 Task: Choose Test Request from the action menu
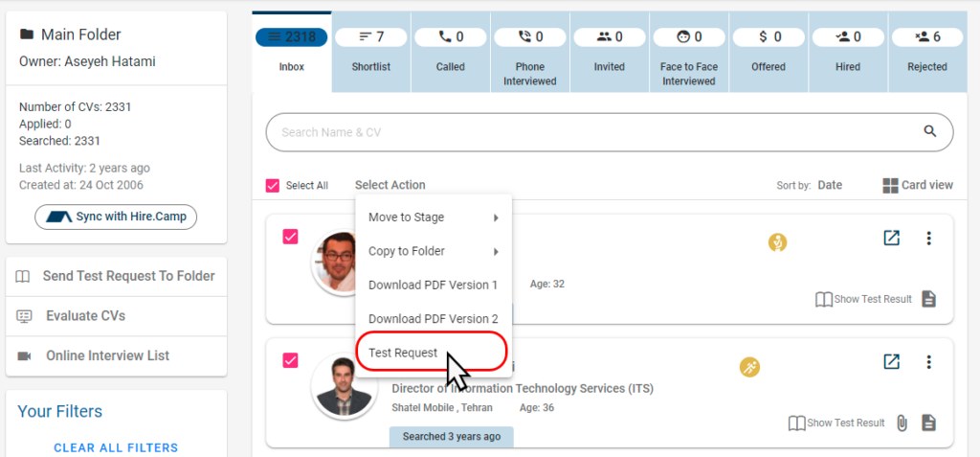403,353
